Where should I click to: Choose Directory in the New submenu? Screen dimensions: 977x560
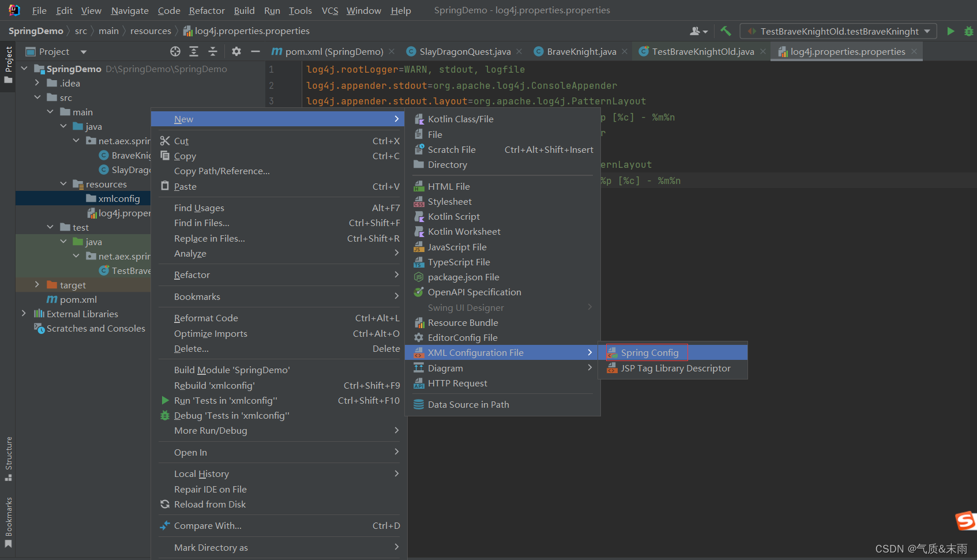[x=502, y=165]
